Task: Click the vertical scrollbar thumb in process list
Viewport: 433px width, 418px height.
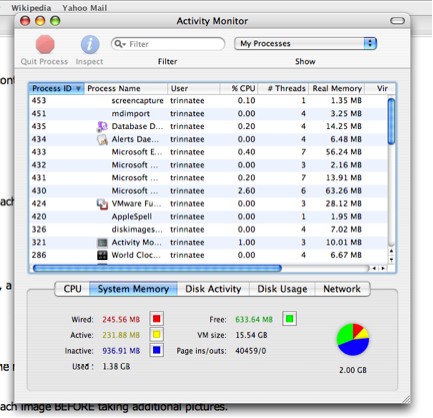Action: click(392, 122)
